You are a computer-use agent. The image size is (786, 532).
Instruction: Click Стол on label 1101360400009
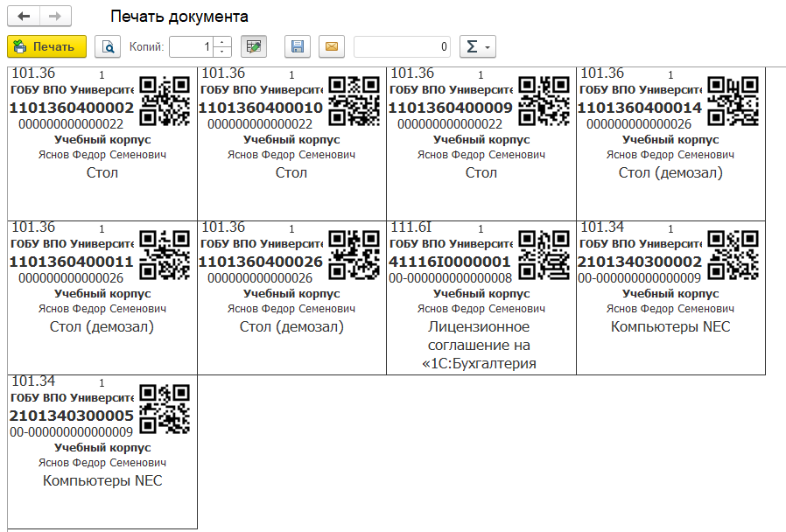[x=481, y=173]
